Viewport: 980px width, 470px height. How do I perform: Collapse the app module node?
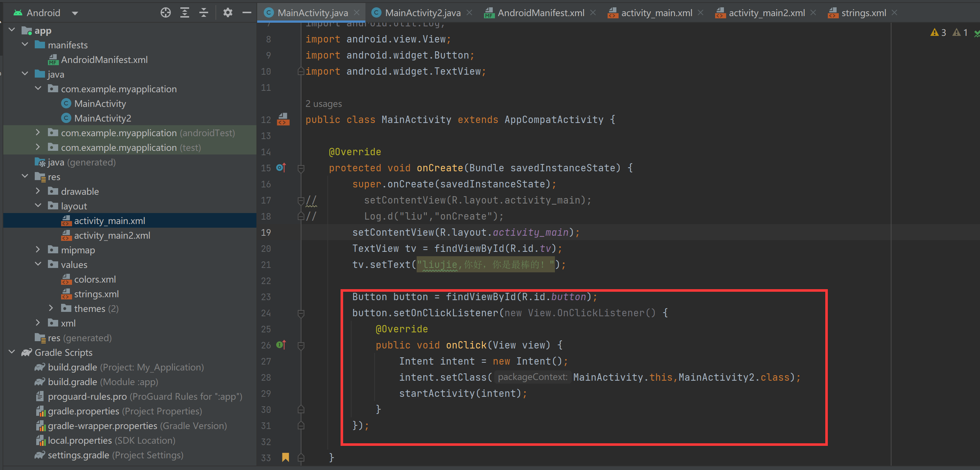(x=12, y=30)
